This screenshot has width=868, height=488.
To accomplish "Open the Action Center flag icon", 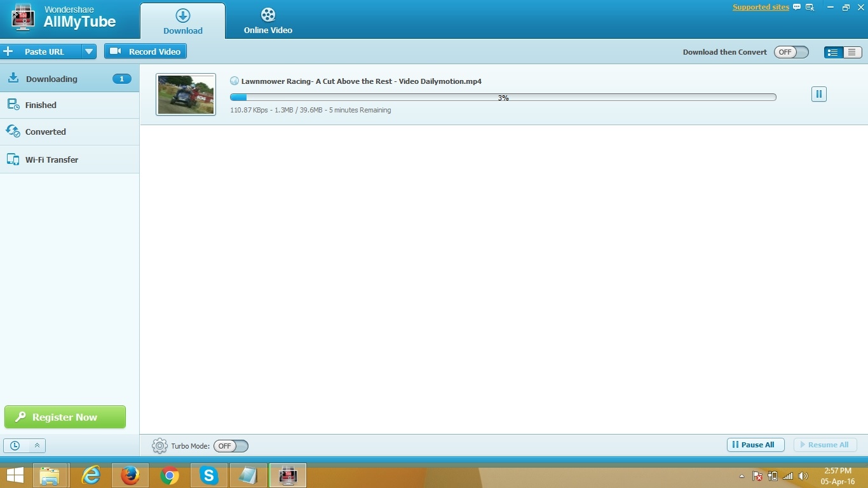I will (x=757, y=476).
